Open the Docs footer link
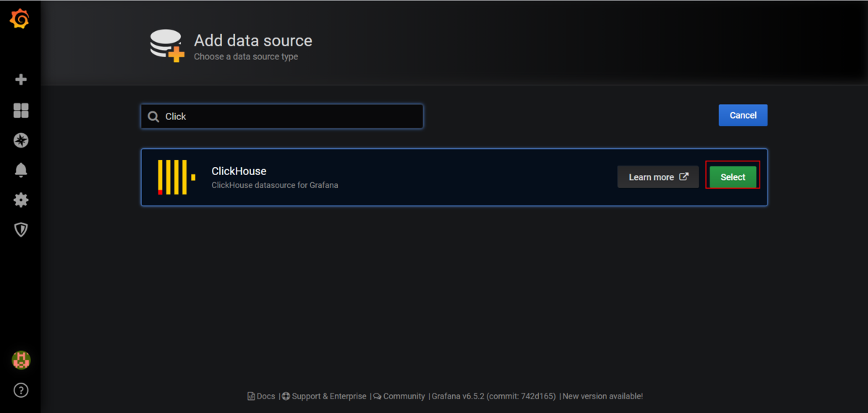The width and height of the screenshot is (868, 413). click(x=261, y=396)
